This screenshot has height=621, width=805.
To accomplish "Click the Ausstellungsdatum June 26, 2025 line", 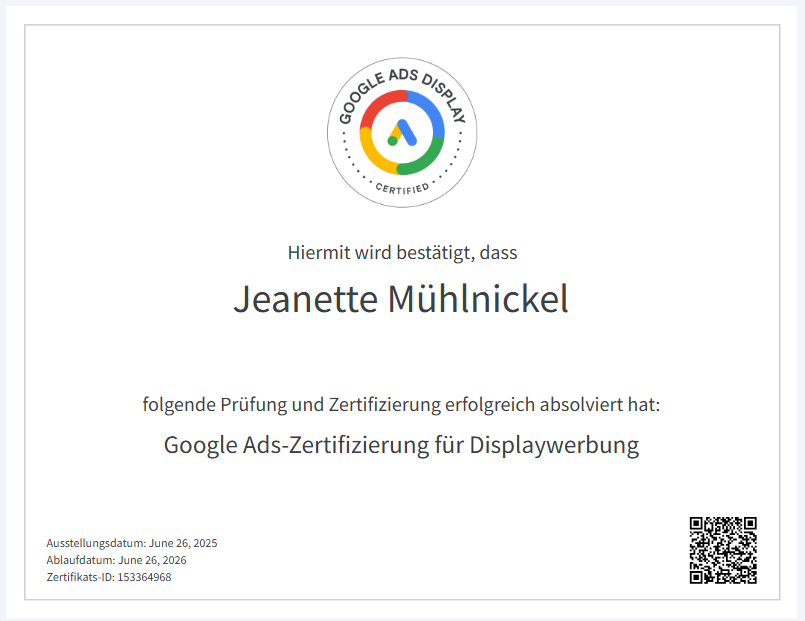I will (x=131, y=543).
